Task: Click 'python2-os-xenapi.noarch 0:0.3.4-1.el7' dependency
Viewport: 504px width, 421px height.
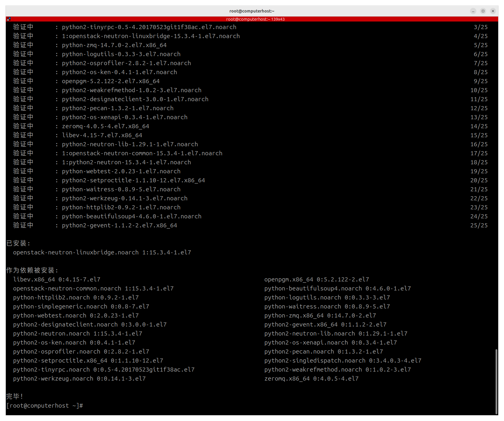Action: 331,342
